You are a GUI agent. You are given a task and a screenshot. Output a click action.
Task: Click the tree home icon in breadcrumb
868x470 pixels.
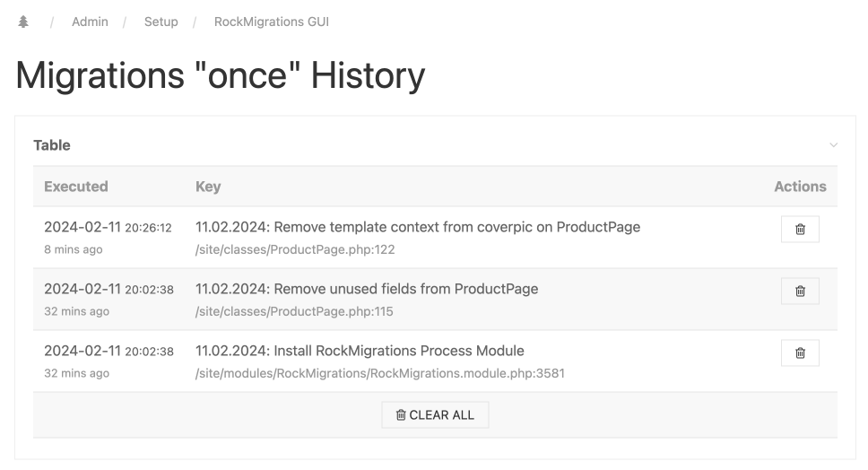point(23,22)
